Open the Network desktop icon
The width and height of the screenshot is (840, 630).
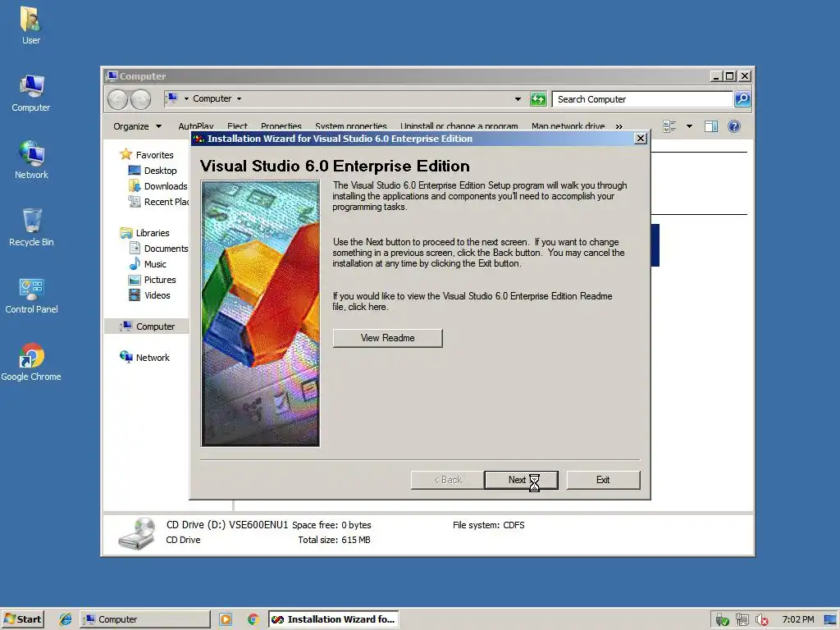tap(31, 160)
